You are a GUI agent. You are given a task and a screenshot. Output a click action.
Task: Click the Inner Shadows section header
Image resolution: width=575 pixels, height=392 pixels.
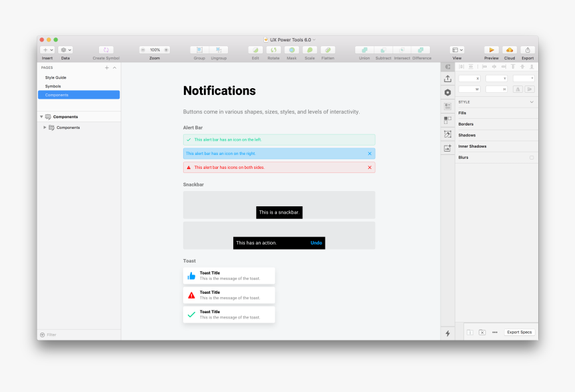(x=497, y=146)
